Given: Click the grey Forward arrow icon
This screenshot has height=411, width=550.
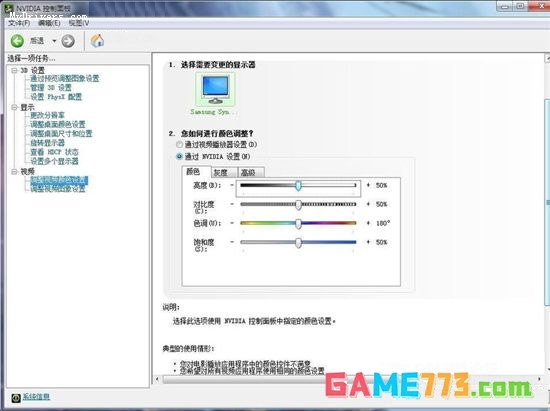Looking at the screenshot, I should coord(68,41).
